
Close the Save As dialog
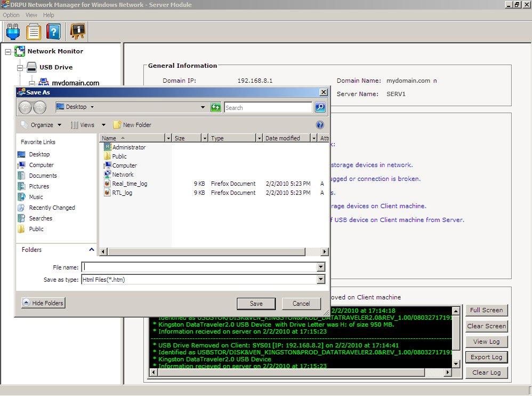point(324,92)
